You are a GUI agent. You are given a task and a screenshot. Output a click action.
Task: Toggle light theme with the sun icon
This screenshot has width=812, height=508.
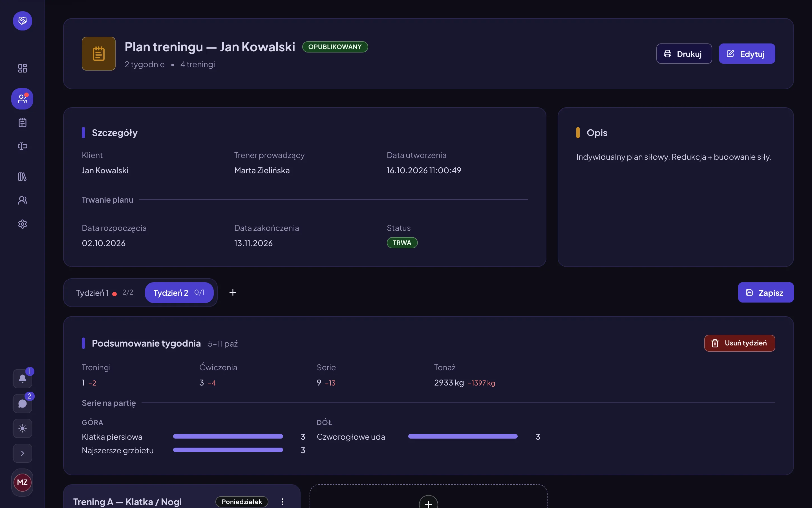[x=23, y=428]
